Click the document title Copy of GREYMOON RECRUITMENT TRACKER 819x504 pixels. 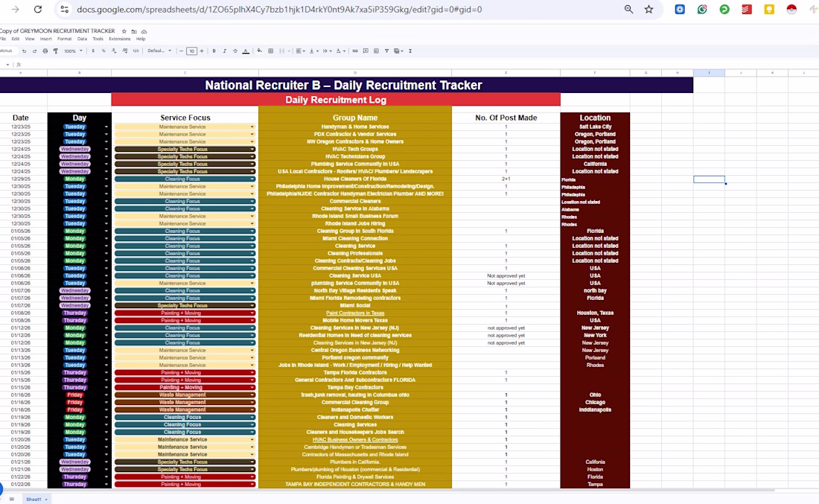57,31
